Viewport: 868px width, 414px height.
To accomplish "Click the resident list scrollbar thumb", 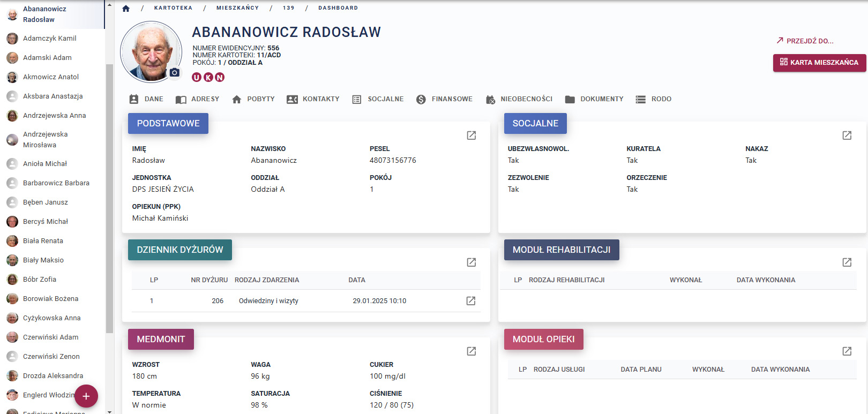I will 109,198.
